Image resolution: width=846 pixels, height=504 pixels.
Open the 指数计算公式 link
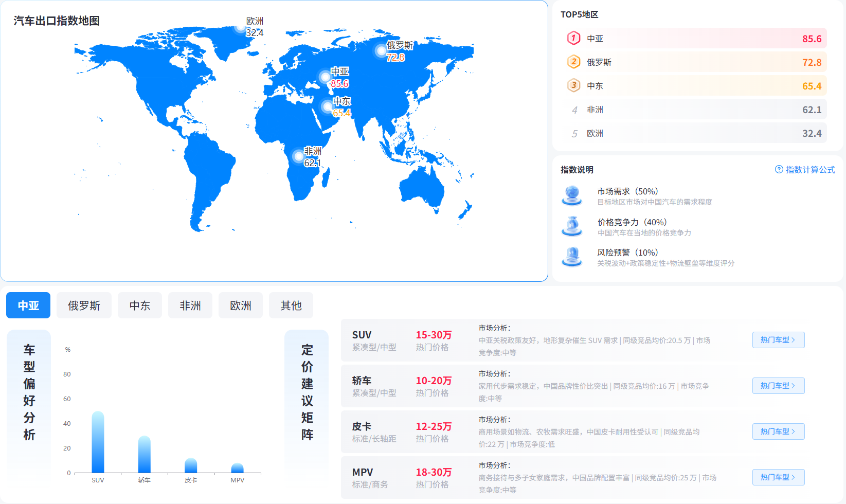810,170
